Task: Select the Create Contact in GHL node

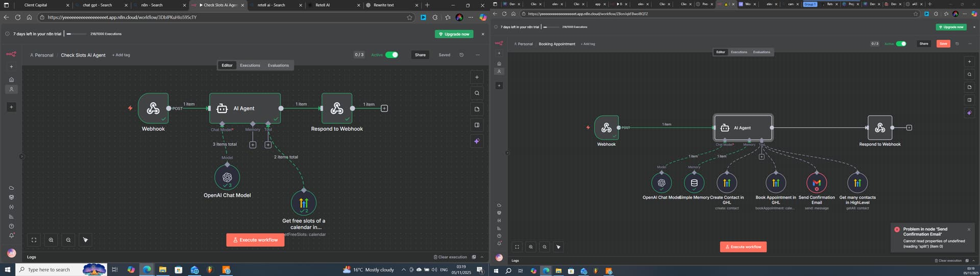Action: (x=726, y=183)
